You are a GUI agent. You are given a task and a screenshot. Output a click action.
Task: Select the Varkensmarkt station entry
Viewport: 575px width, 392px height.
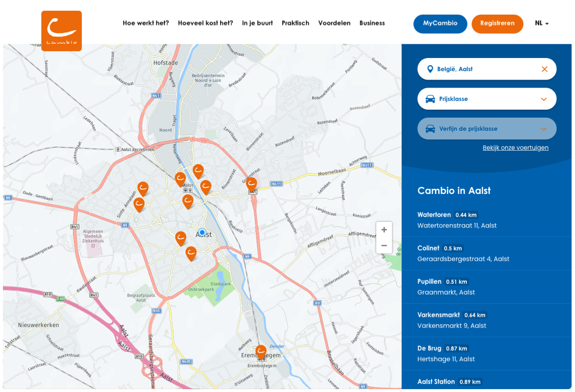tap(487, 320)
